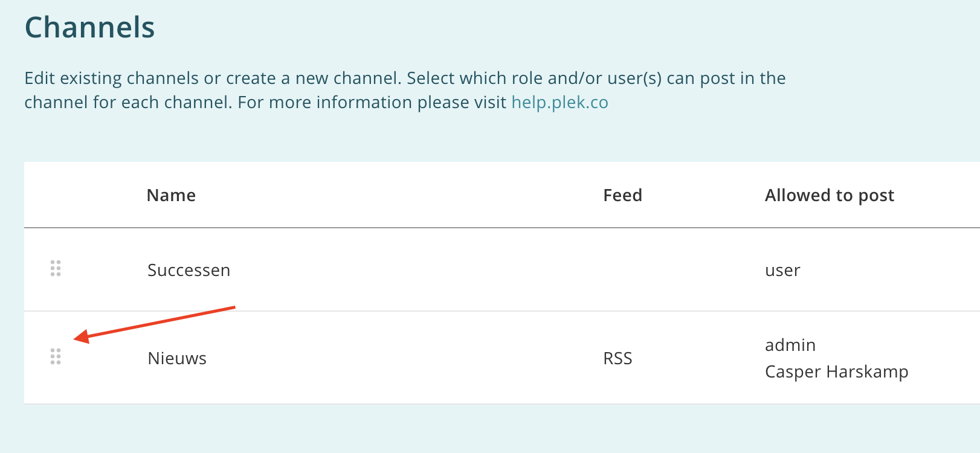Click the admin role in Nieuws row
The height and width of the screenshot is (453, 980).
point(790,345)
